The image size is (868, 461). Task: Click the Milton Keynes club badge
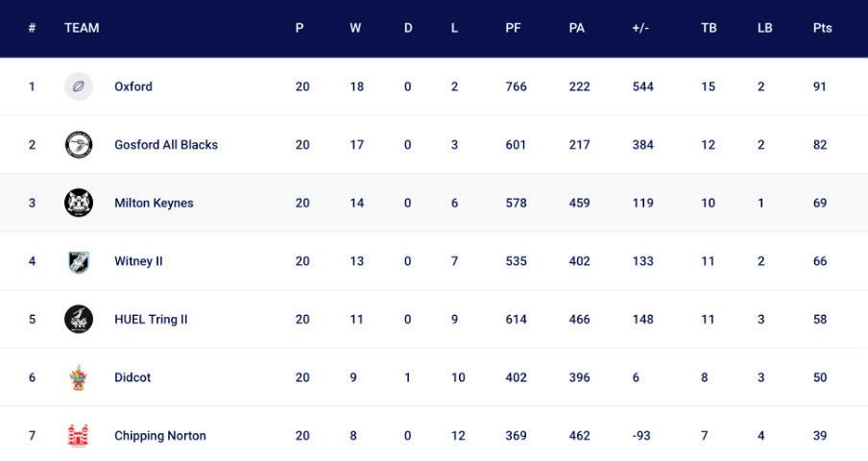pos(79,203)
